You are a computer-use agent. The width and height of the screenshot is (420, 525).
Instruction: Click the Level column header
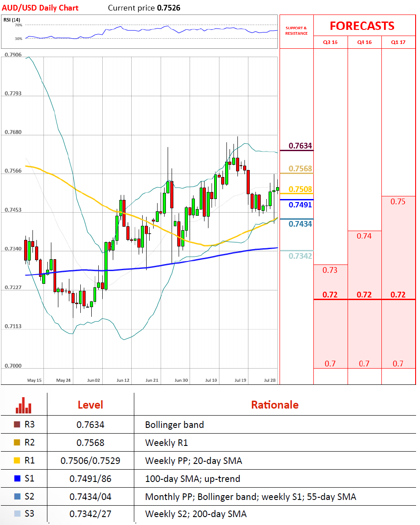coord(90,405)
